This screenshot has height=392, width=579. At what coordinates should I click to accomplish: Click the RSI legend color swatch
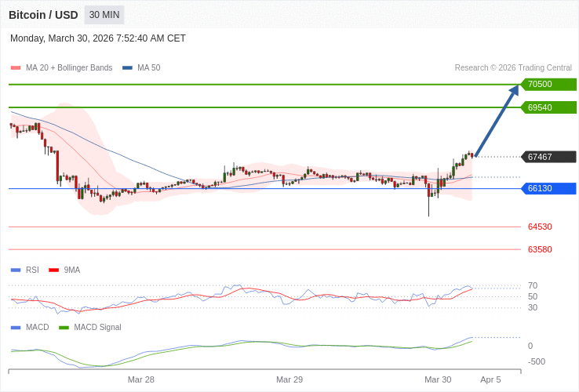pyautogui.click(x=16, y=270)
